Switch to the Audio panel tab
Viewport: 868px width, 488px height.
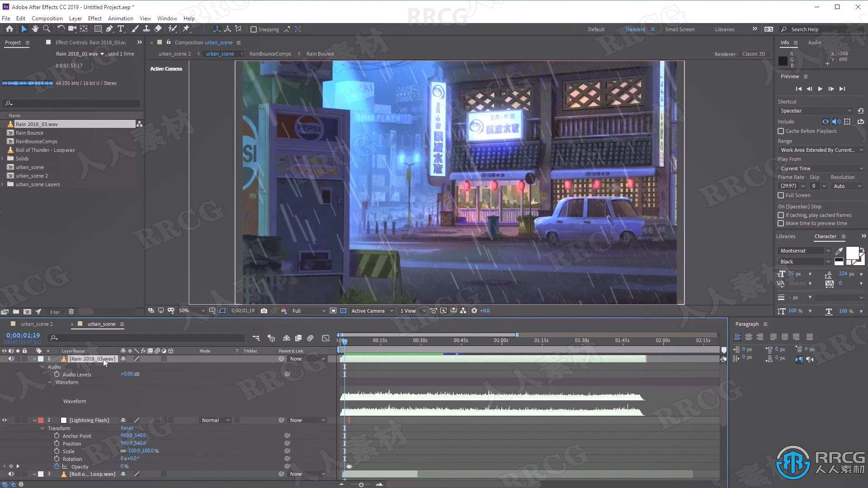click(x=814, y=42)
